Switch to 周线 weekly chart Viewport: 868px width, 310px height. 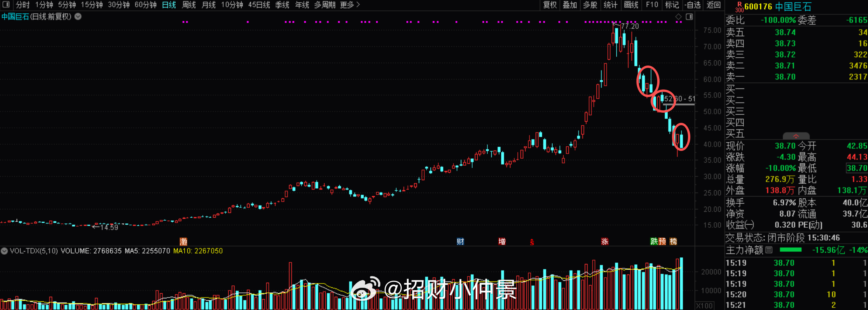189,5
